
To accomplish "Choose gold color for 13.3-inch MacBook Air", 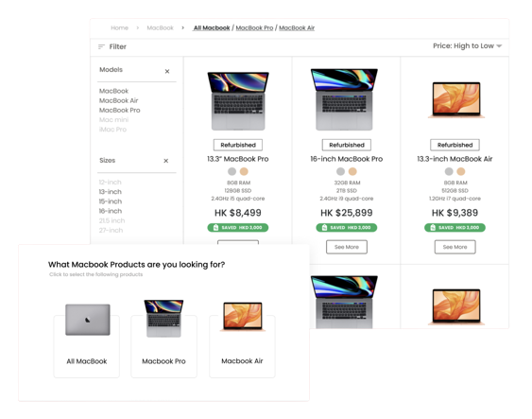I will (x=461, y=171).
